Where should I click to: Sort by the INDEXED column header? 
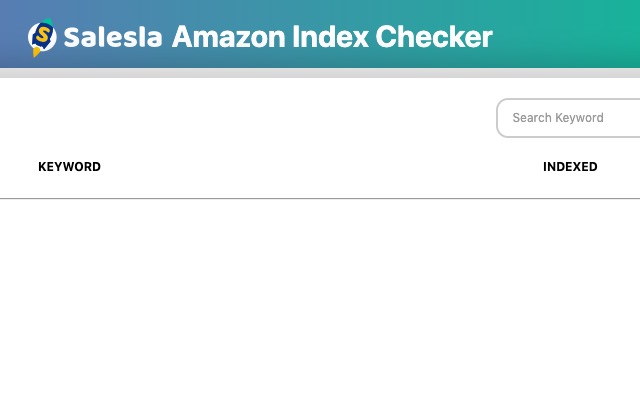(x=570, y=167)
